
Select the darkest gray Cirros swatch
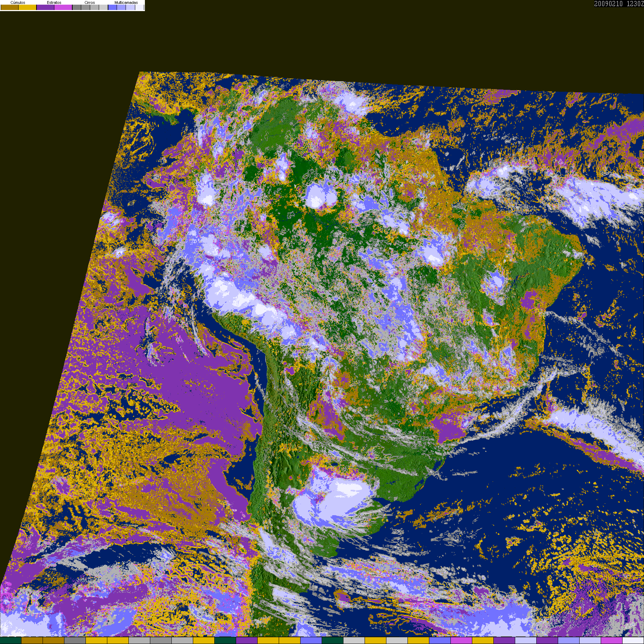77,7
